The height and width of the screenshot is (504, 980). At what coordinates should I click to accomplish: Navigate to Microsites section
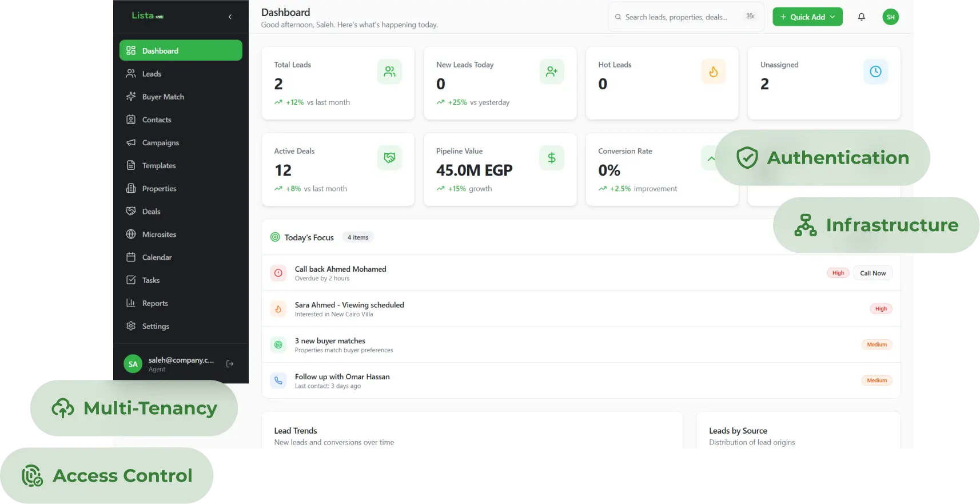[x=159, y=235]
